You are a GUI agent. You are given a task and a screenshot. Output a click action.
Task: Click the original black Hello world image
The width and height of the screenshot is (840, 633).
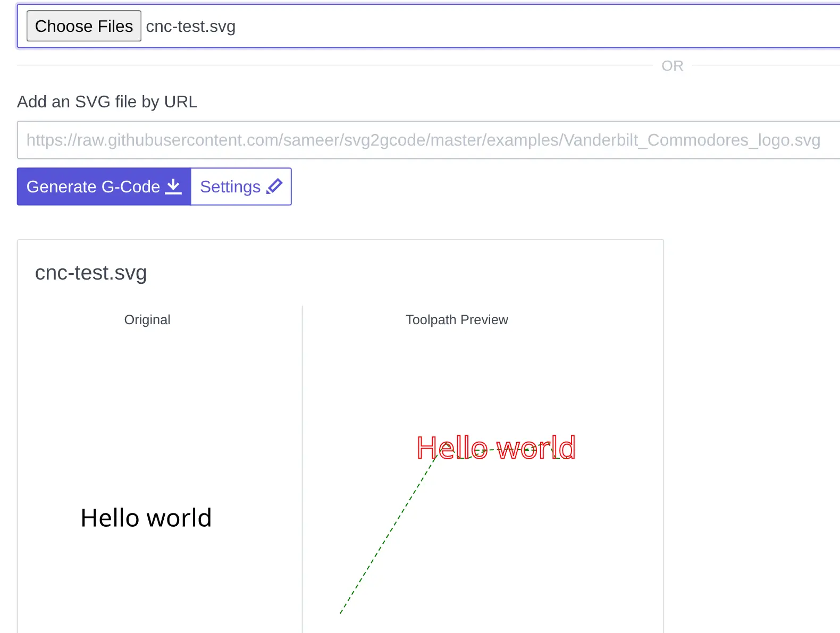146,518
